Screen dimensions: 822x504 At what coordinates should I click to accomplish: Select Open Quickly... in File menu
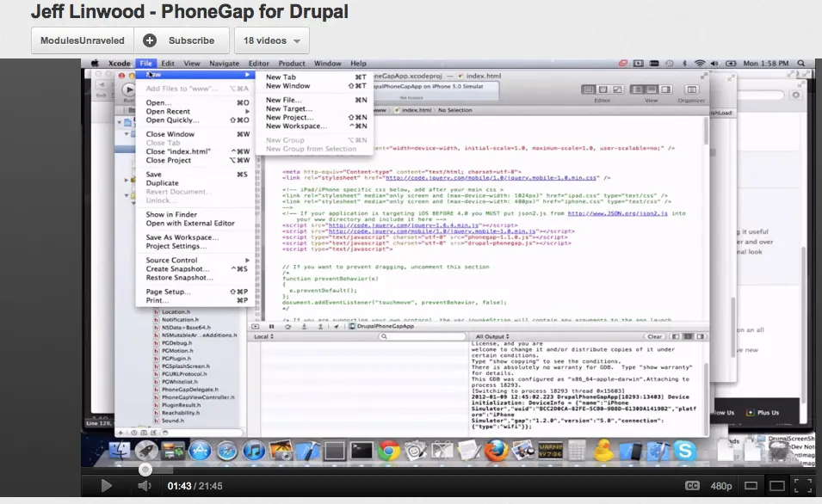[x=195, y=120]
